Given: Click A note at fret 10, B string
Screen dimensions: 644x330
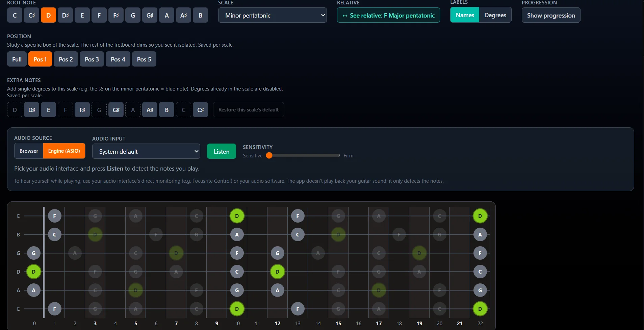Looking at the screenshot, I should (x=237, y=234).
